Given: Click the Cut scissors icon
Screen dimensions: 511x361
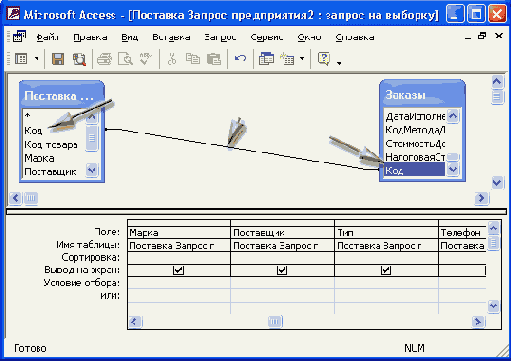Looking at the screenshot, I should (x=172, y=59).
